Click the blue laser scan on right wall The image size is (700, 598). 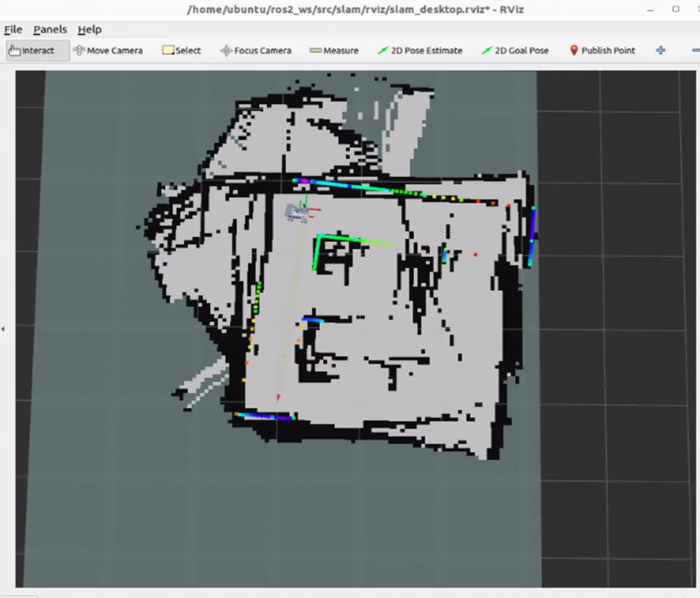[532, 236]
